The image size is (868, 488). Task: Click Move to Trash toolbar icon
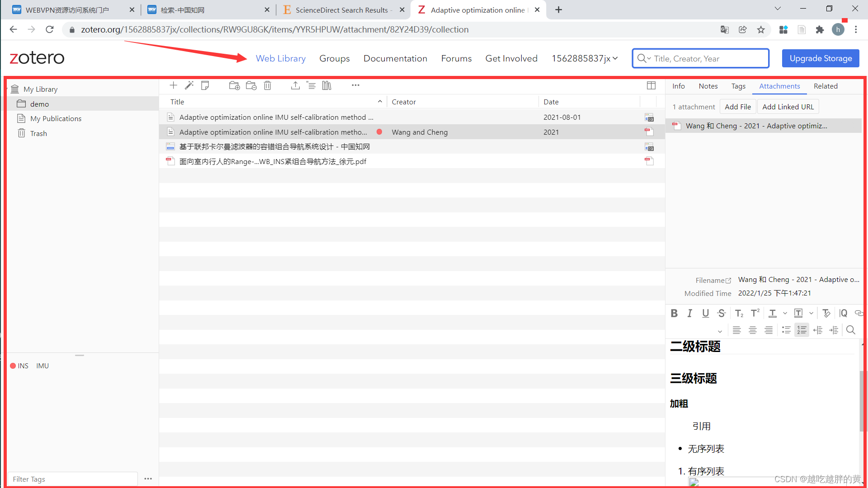tap(268, 85)
